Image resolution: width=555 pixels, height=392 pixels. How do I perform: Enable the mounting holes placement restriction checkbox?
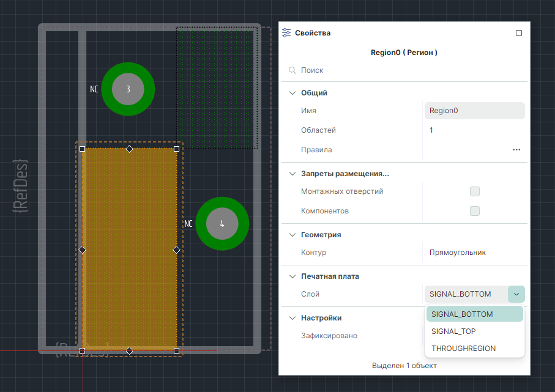(475, 191)
